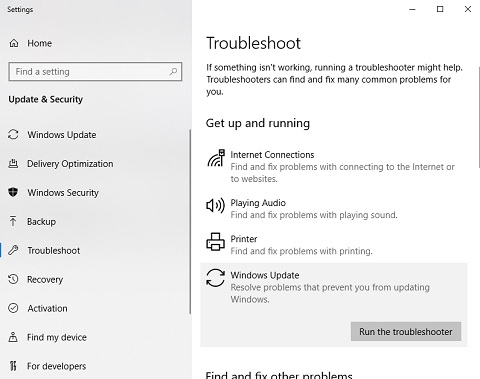
Task: Collapse the Windows Update troubleshooter item
Action: click(x=333, y=287)
